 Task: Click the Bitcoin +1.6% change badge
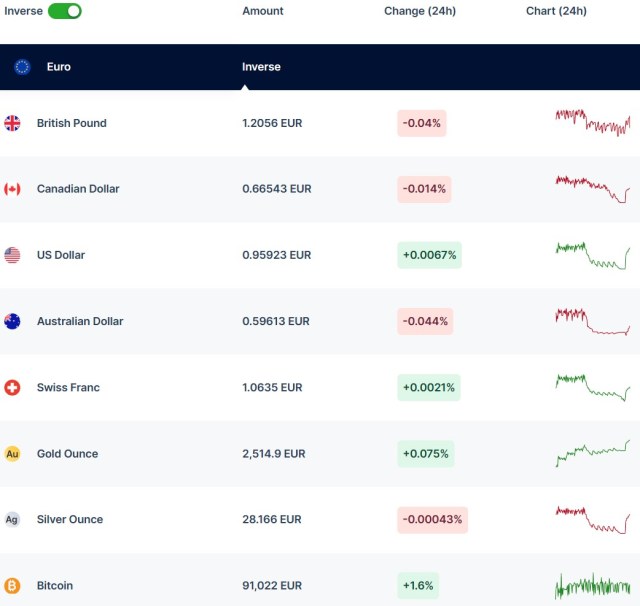(x=418, y=585)
